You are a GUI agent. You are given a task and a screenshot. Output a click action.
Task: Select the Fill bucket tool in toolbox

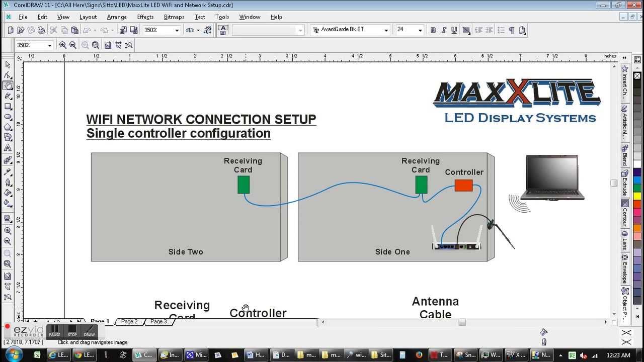(x=8, y=193)
